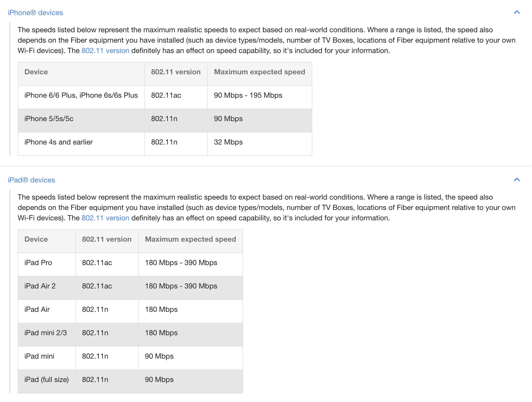Click 802.11ac in the iPad Pro row

[97, 263]
